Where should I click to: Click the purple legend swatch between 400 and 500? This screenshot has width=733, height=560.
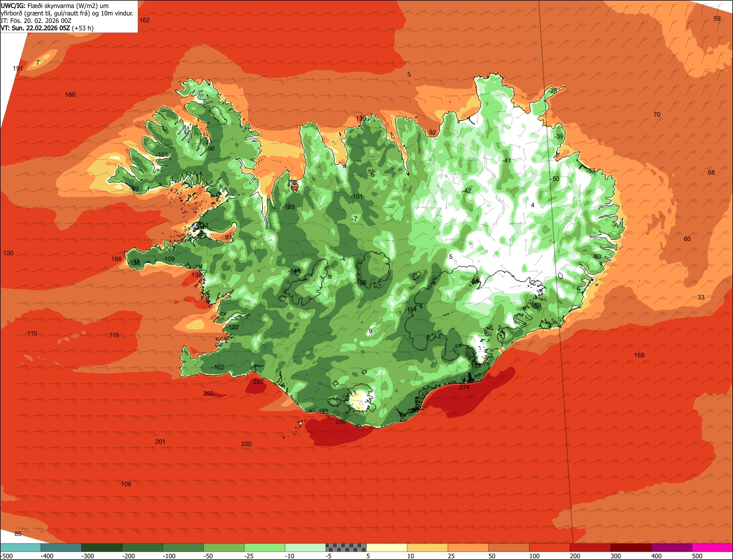[x=671, y=547]
